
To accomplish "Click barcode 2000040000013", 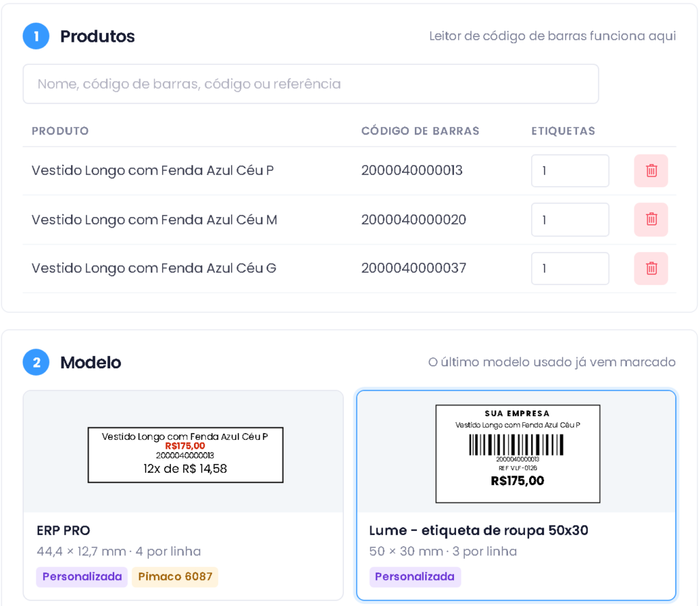I will click(x=412, y=171).
